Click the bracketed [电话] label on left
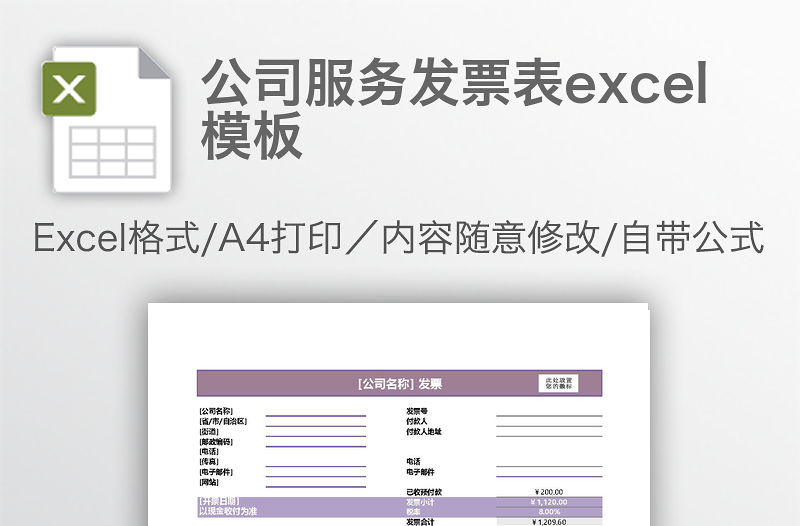The image size is (800, 526). [209, 452]
